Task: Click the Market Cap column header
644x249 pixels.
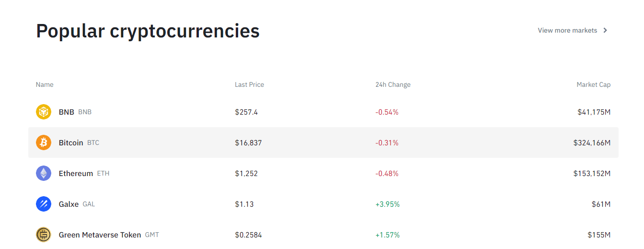Action: coord(593,84)
